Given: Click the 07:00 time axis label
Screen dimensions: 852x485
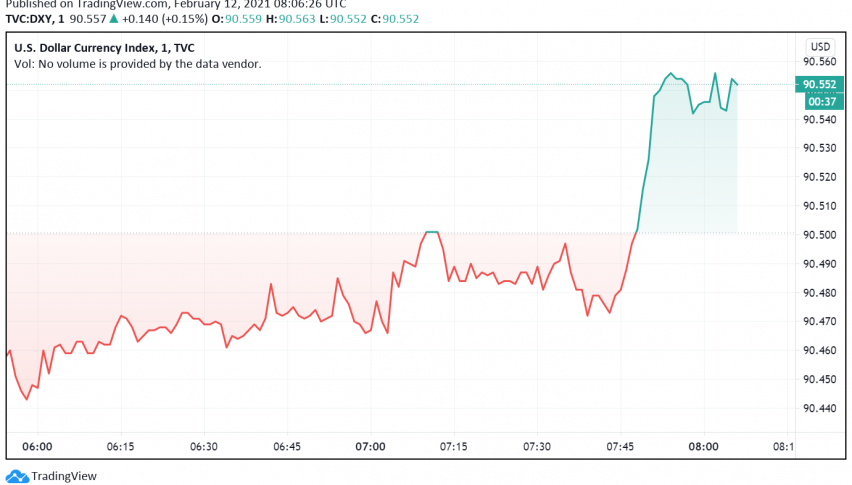Looking at the screenshot, I should (371, 446).
